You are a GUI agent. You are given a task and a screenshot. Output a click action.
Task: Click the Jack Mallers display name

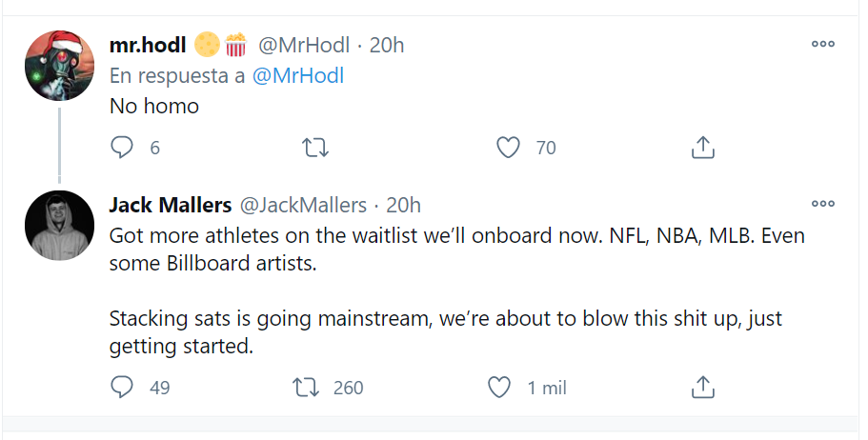(x=171, y=205)
